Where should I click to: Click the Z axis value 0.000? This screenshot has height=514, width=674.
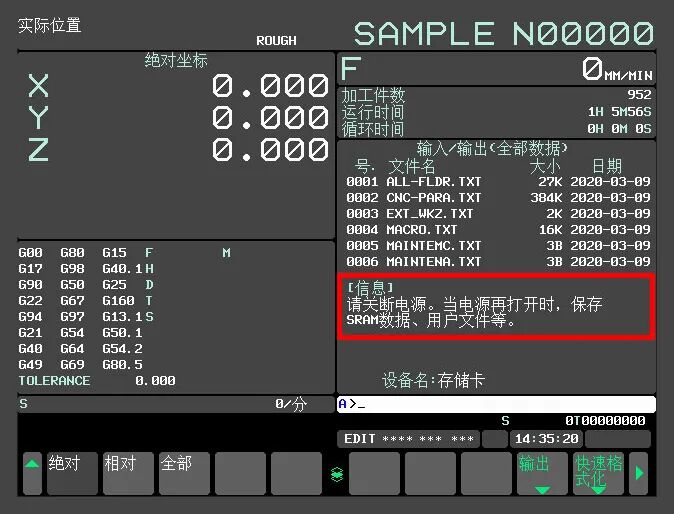(270, 150)
